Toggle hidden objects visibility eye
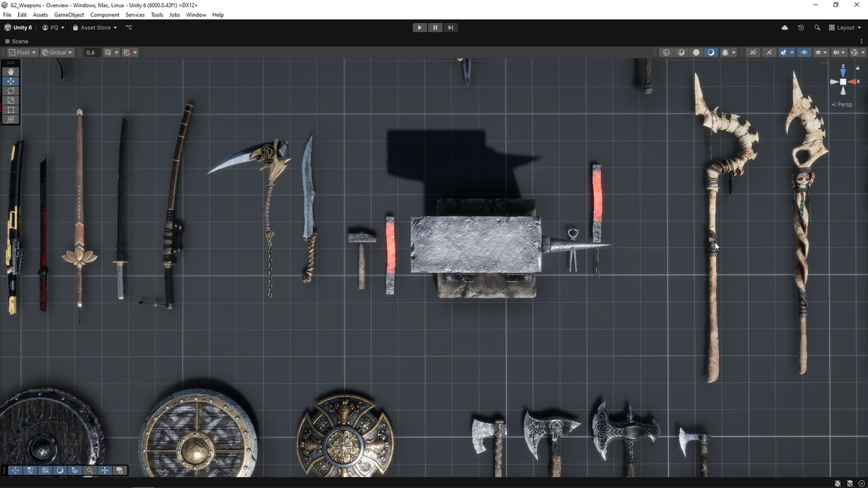The image size is (868, 488). tap(804, 52)
